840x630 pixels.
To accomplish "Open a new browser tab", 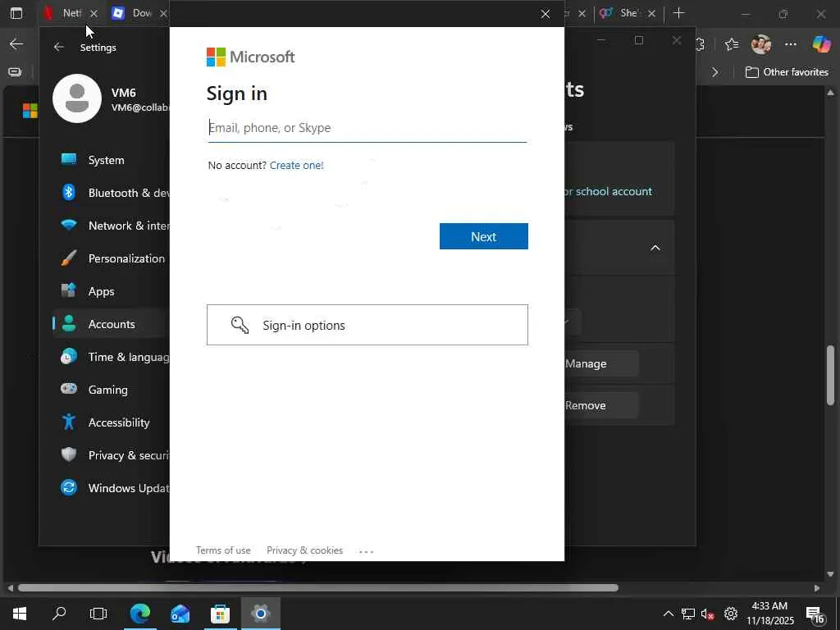I will [x=678, y=13].
